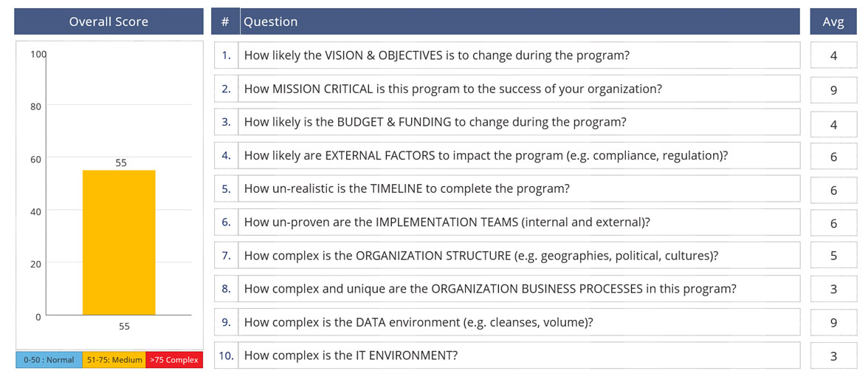The image size is (868, 385).
Task: Select the MISSION CRITICAL question row
Action: pyautogui.click(x=519, y=89)
